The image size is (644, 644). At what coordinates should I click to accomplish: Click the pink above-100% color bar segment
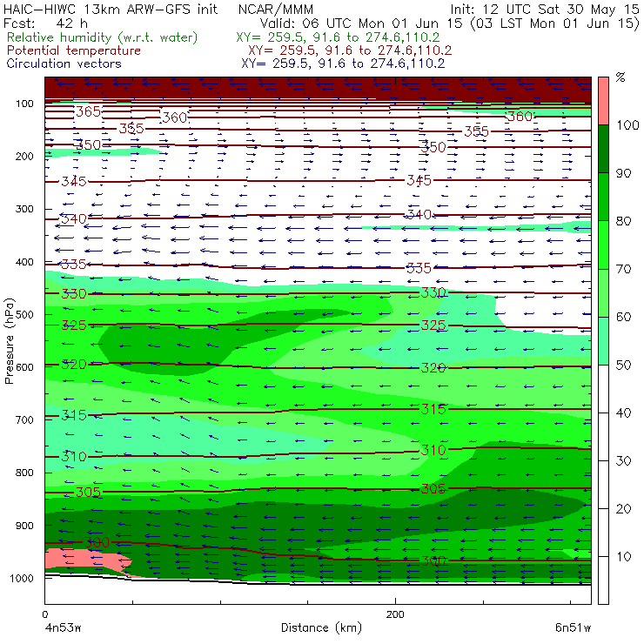[x=603, y=101]
